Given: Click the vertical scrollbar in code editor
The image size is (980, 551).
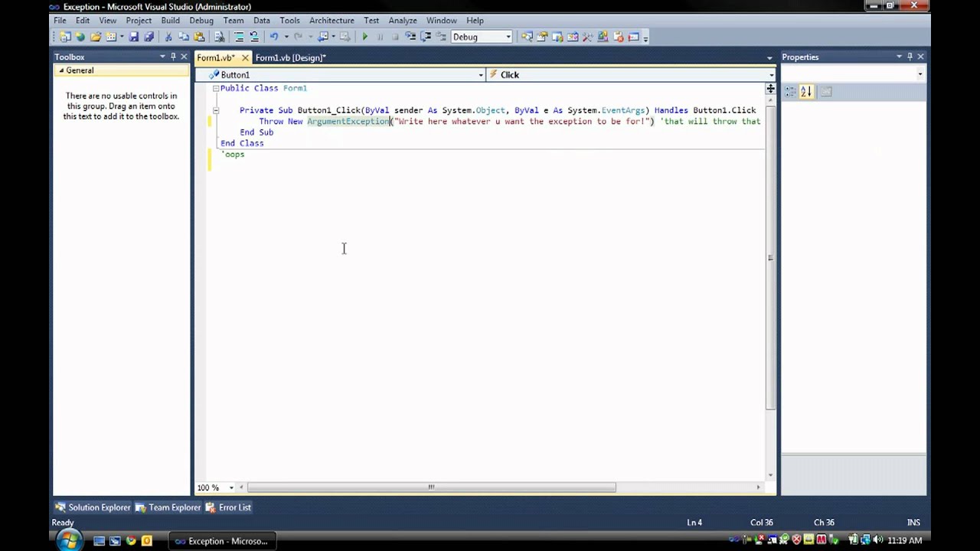Looking at the screenshot, I should click(x=770, y=256).
